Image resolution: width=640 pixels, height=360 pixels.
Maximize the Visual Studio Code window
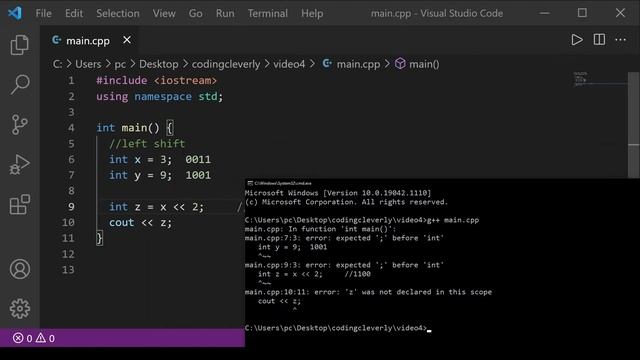tap(582, 13)
